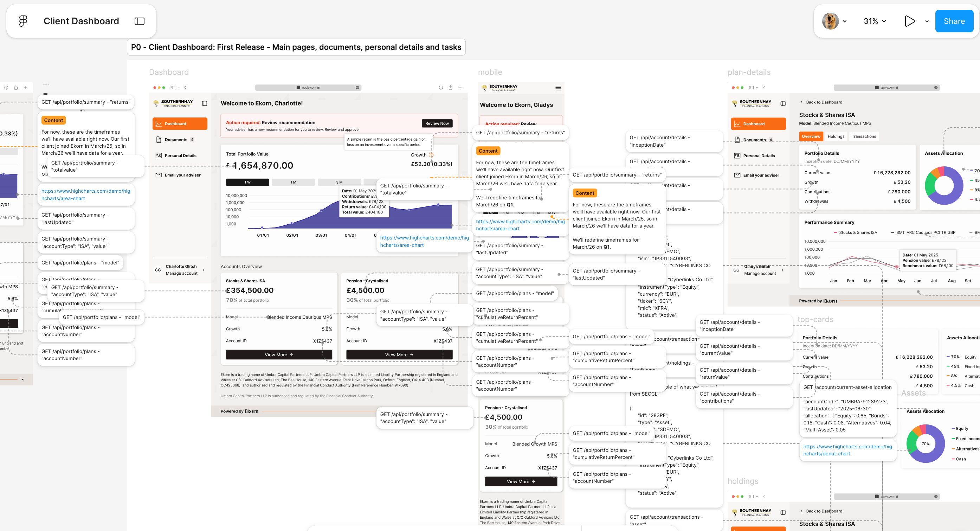The height and width of the screenshot is (531, 980).
Task: Open Documents in the Dashboard frame sidebar
Action: coord(175,140)
